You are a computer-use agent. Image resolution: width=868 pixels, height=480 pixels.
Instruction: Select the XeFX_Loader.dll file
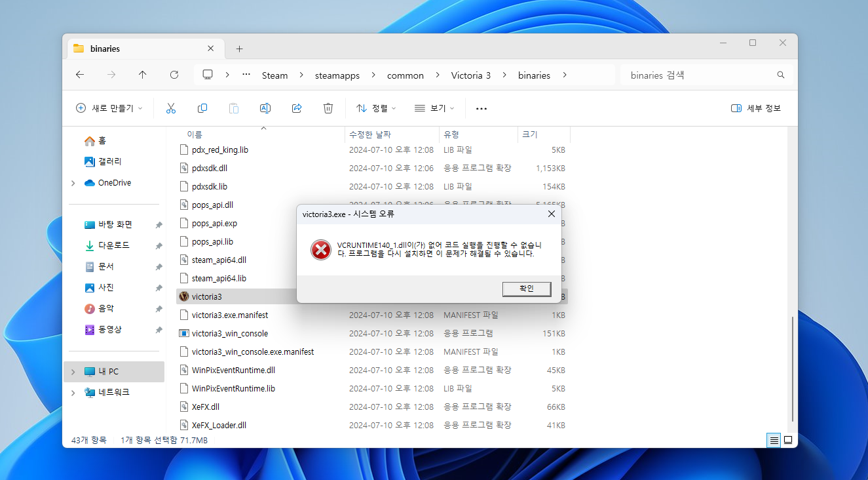point(372,426)
